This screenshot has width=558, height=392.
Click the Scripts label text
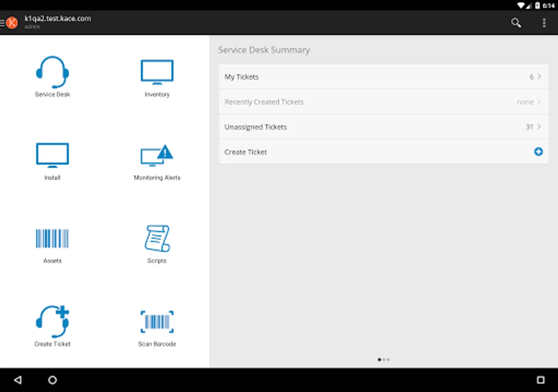[157, 261]
